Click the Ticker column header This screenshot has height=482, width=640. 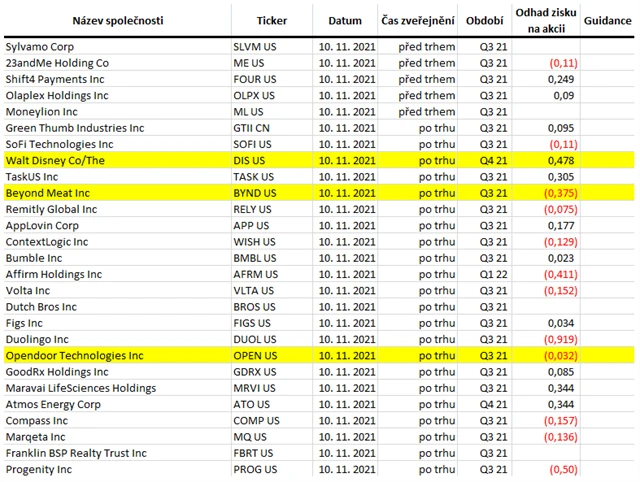(271, 21)
